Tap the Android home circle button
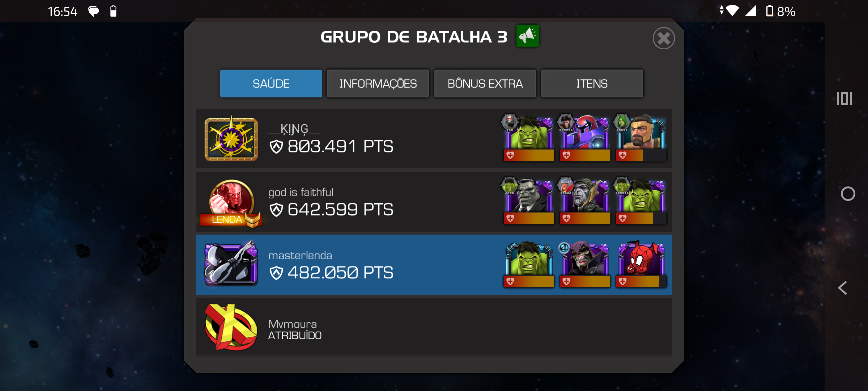Screen dimensions: 868x391 (848, 194)
